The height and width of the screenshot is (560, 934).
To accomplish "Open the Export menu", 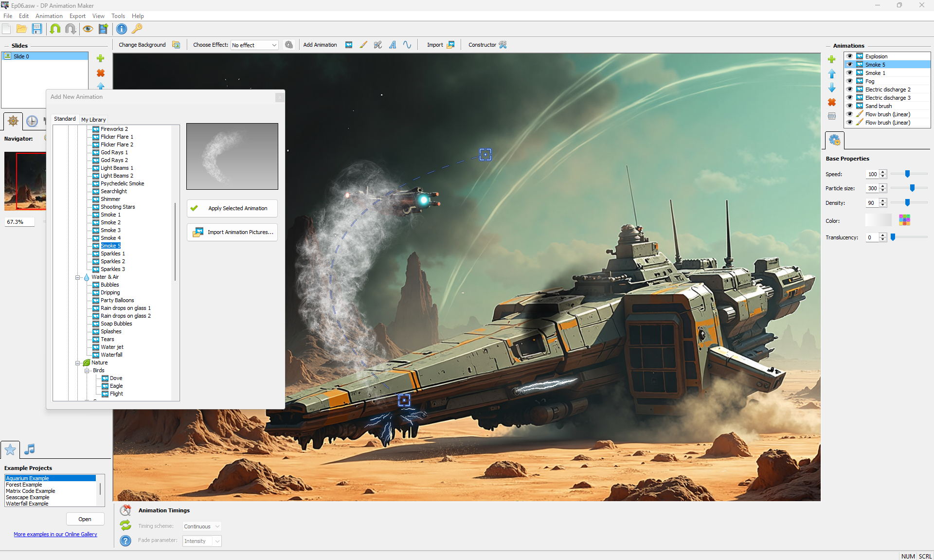I will click(77, 16).
